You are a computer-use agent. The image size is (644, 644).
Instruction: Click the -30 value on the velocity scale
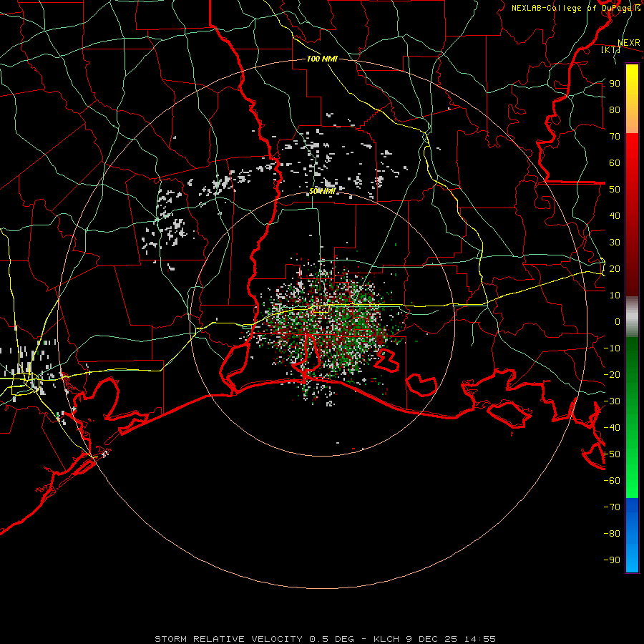(612, 401)
